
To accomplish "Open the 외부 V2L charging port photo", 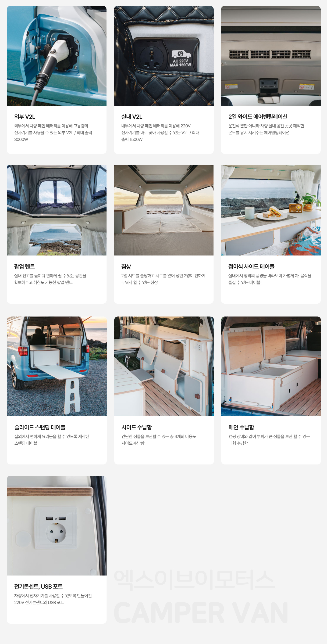I will point(57,56).
